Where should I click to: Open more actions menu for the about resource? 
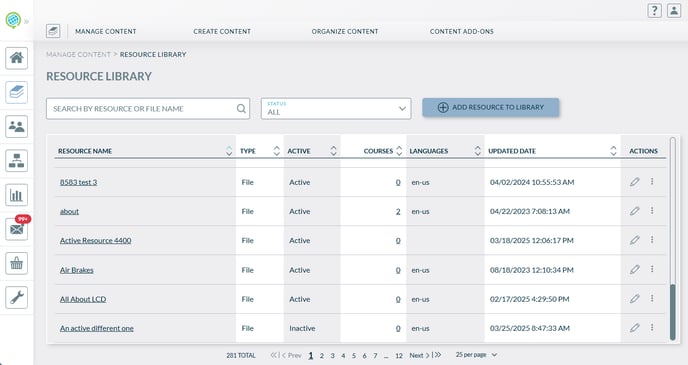click(652, 211)
